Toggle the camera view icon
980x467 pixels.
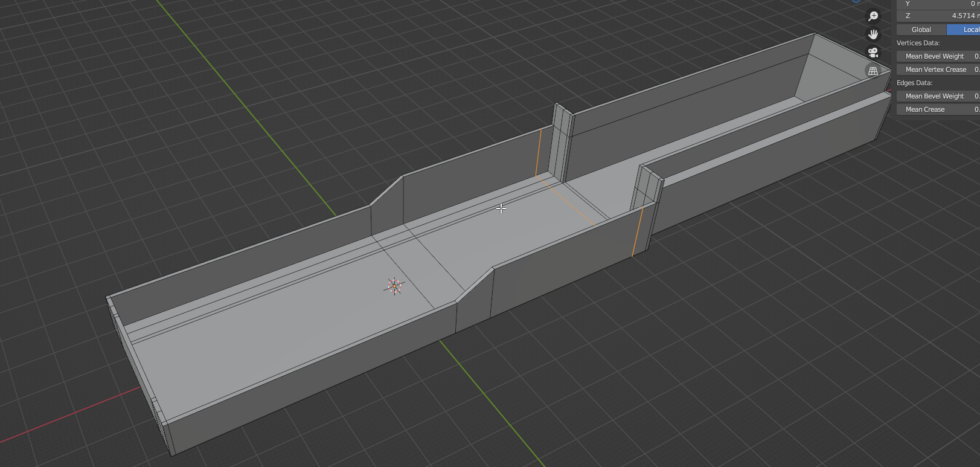pyautogui.click(x=873, y=53)
